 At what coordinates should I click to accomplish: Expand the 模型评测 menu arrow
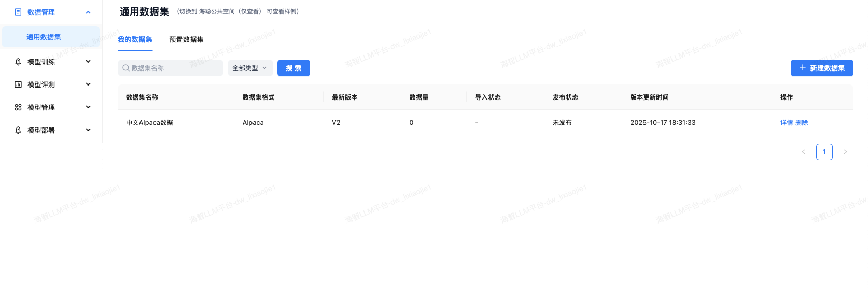pyautogui.click(x=88, y=84)
